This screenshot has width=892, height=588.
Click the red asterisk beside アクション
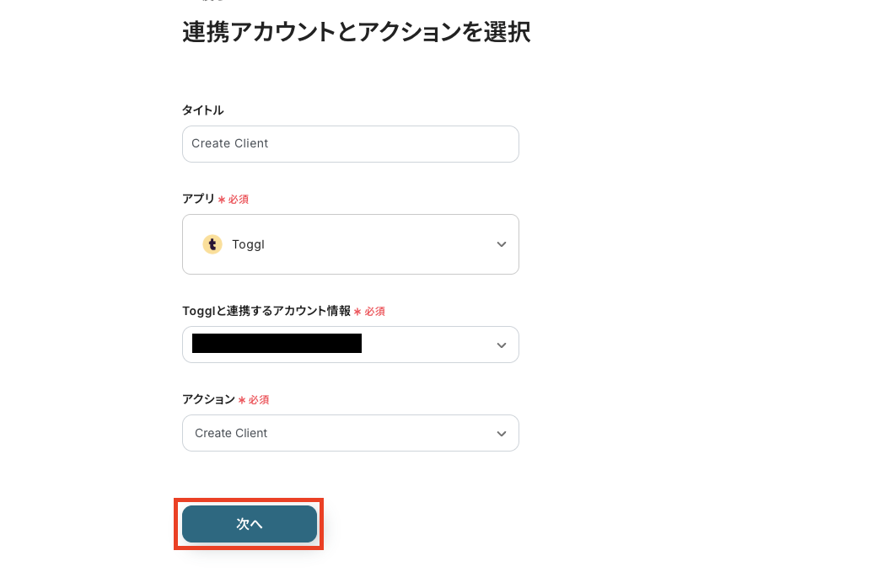coord(242,400)
